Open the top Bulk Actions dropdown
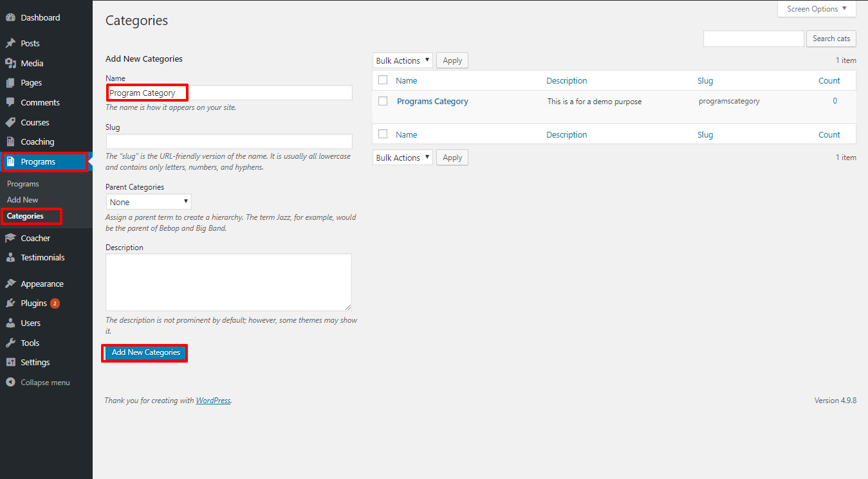This screenshot has height=479, width=868. [402, 60]
